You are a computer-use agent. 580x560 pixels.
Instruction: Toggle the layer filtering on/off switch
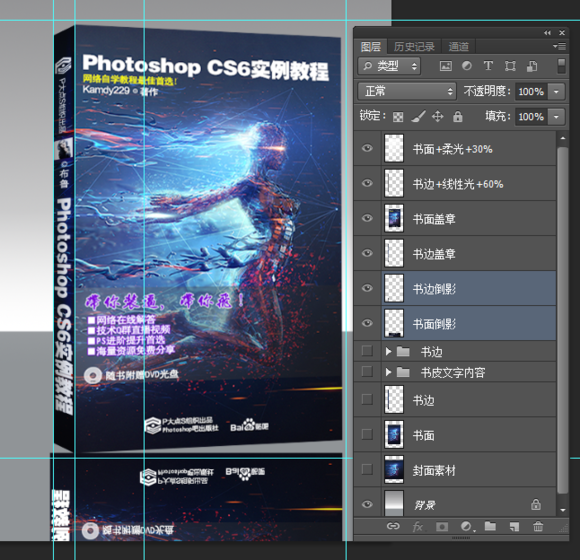[561, 66]
